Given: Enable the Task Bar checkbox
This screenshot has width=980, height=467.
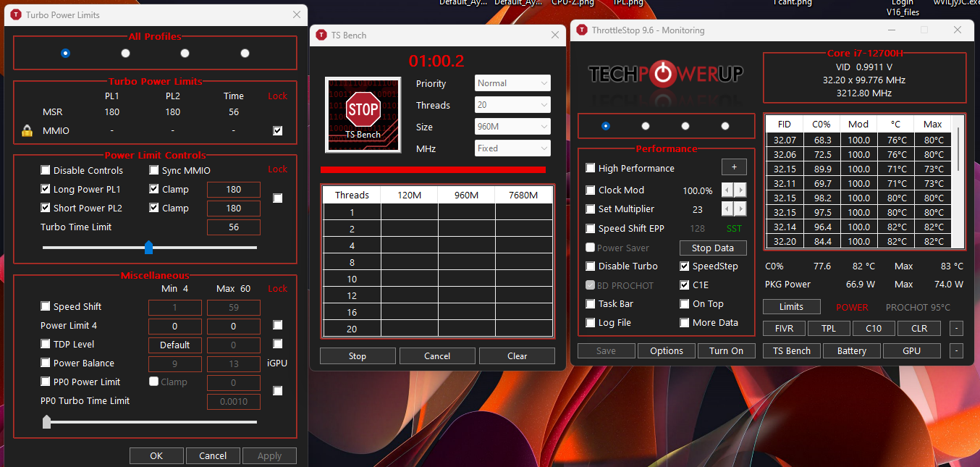Looking at the screenshot, I should [591, 303].
